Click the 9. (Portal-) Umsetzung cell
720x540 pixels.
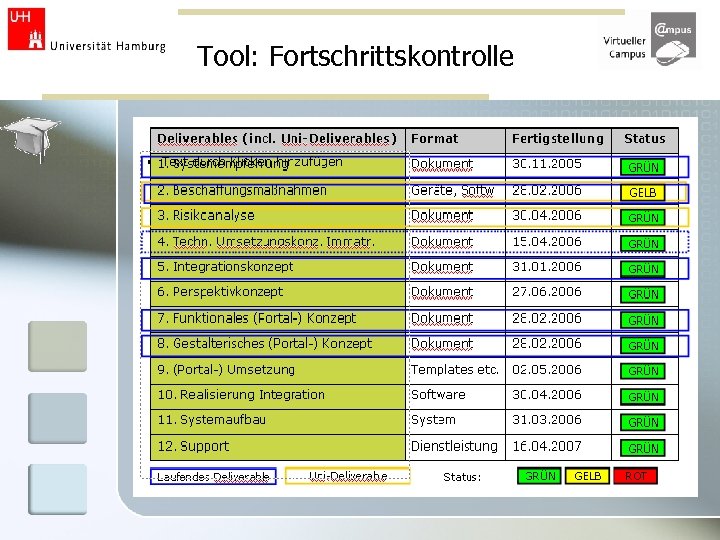(278, 371)
